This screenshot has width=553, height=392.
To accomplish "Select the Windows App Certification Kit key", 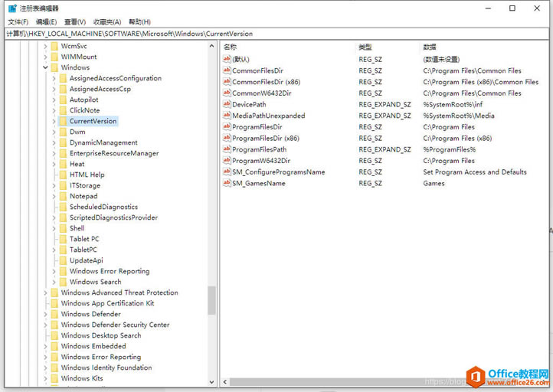I will tap(107, 303).
